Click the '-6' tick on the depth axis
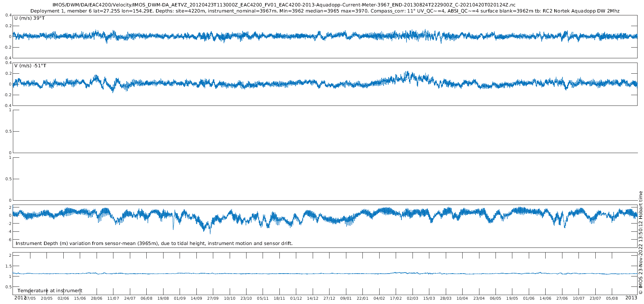The image size is (644, 304). coord(10,240)
